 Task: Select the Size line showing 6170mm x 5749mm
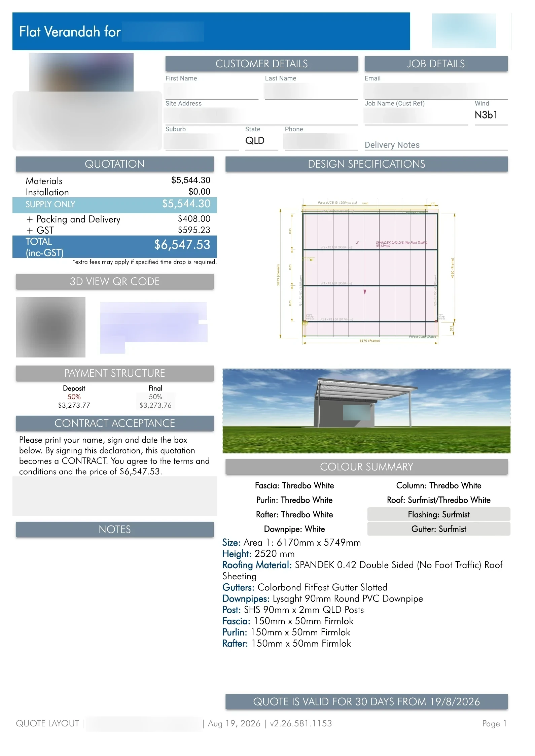click(x=292, y=543)
